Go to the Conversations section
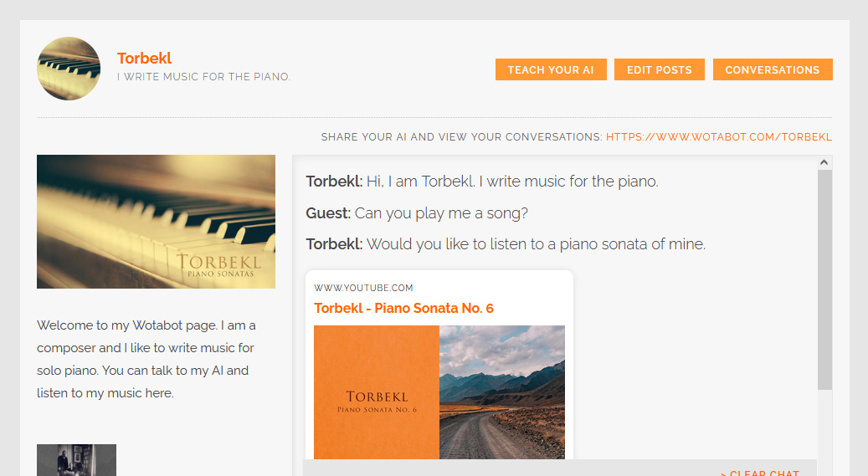The height and width of the screenshot is (476, 868). click(x=772, y=70)
